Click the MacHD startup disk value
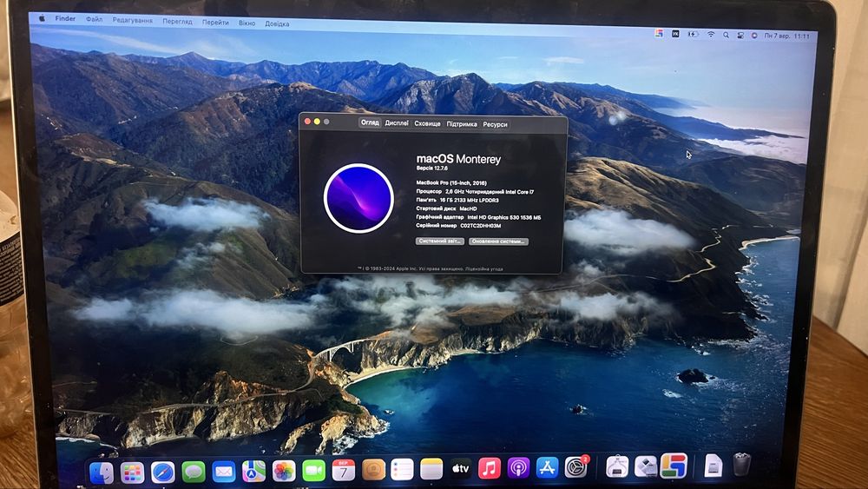 468,208
